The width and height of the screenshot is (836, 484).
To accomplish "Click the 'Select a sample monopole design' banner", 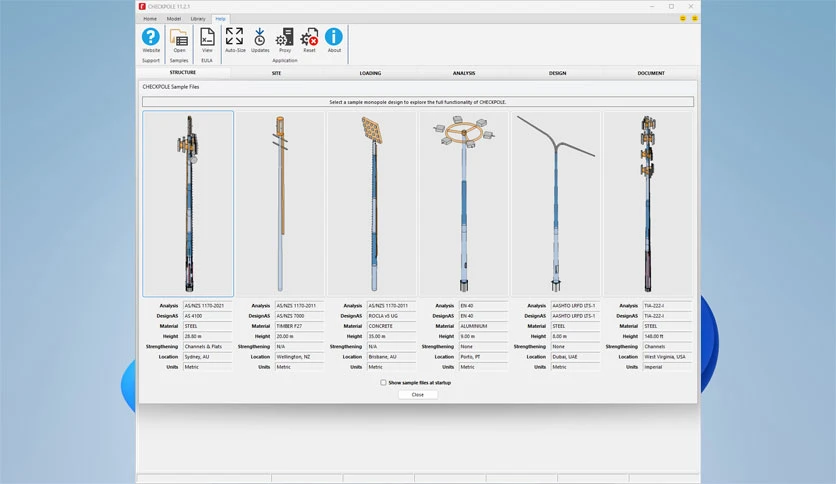I will point(417,102).
